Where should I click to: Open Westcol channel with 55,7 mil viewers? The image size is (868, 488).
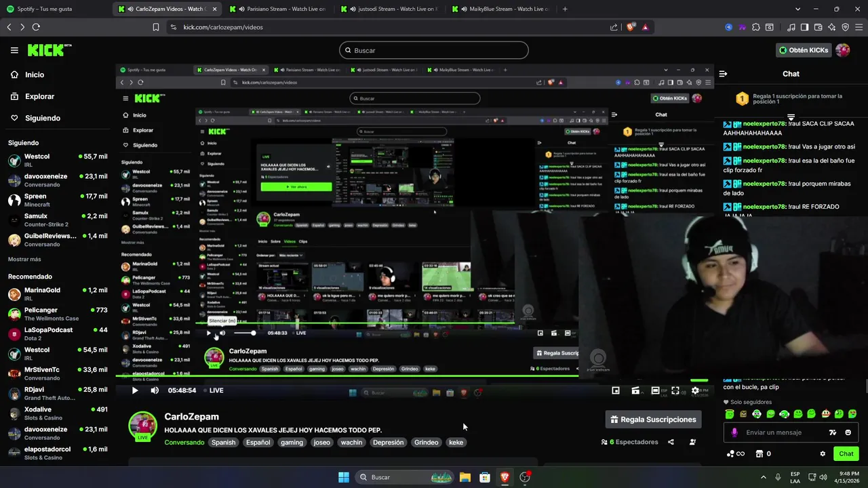pyautogui.click(x=58, y=160)
